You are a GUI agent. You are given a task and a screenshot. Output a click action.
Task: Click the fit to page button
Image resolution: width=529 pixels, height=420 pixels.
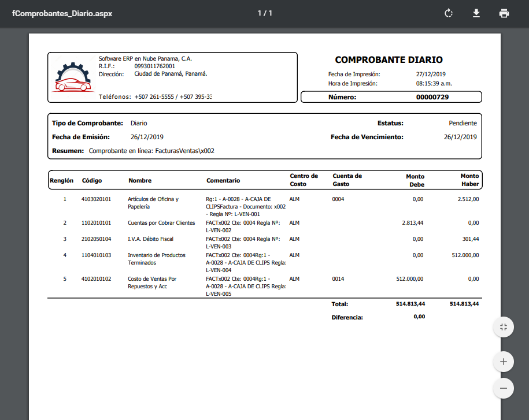[x=503, y=327]
